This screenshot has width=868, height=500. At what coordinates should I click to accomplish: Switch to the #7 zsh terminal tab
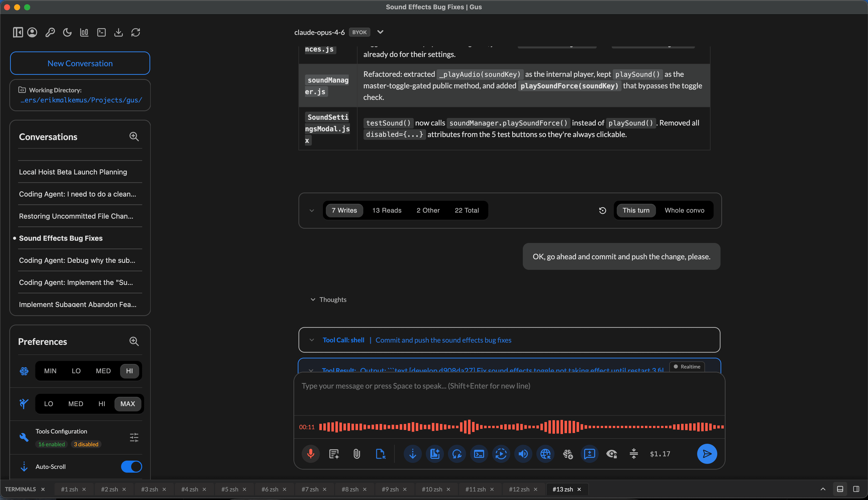(310, 489)
